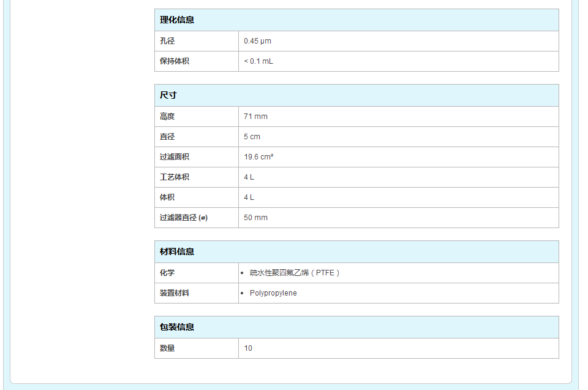Image resolution: width=588 pixels, height=390 pixels.
Task: Click the 尺寸 section header
Action: (x=164, y=96)
